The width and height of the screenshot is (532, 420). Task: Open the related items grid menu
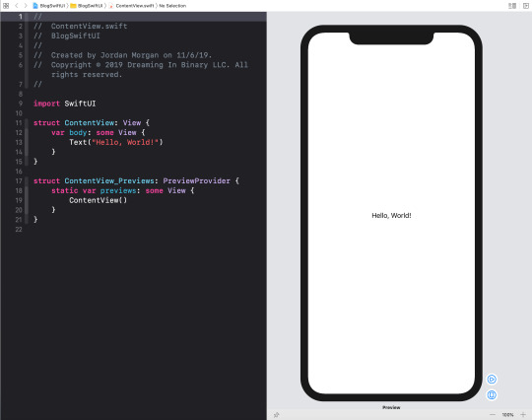6,6
